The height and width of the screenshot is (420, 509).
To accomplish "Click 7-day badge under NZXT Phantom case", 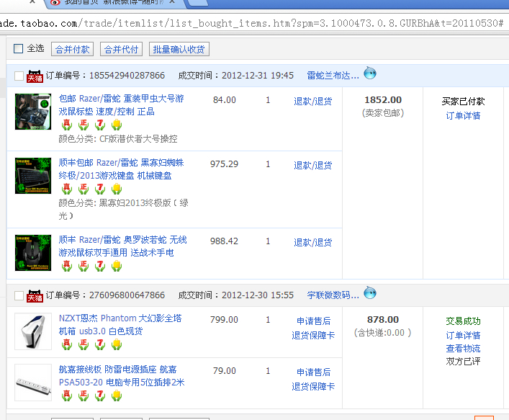I will tap(100, 344).
